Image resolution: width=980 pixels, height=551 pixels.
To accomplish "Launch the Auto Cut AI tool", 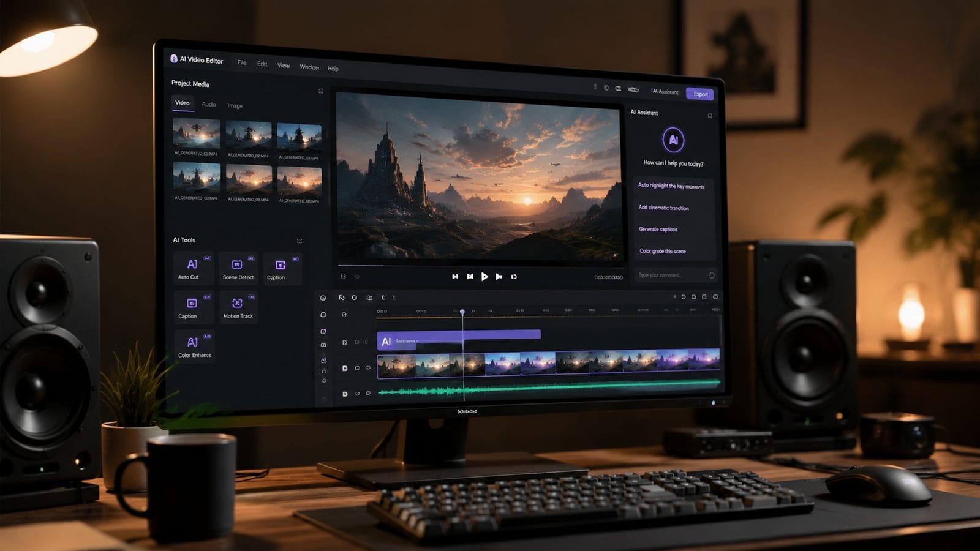I will pyautogui.click(x=192, y=268).
